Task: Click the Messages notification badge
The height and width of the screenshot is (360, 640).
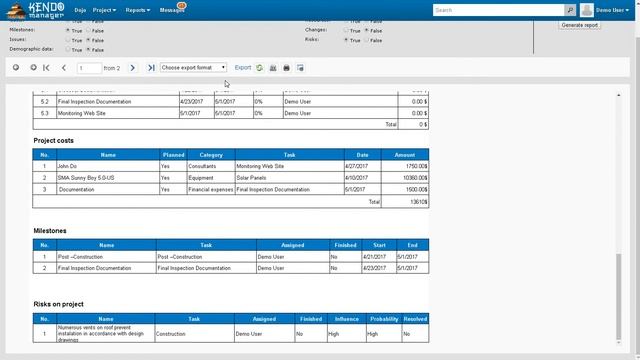Action: click(182, 6)
